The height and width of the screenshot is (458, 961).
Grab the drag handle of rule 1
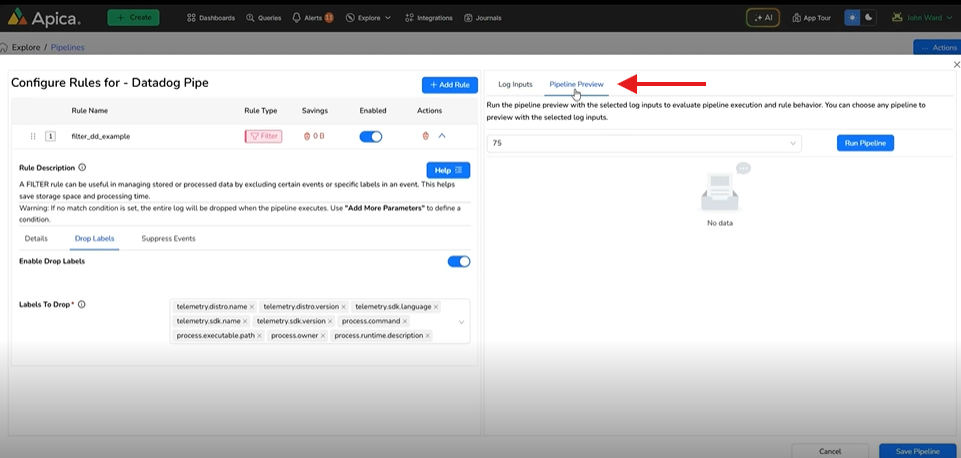click(33, 136)
